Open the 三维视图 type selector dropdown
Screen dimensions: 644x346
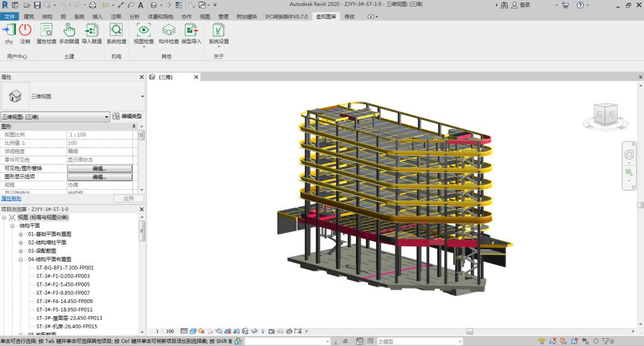pos(142,96)
